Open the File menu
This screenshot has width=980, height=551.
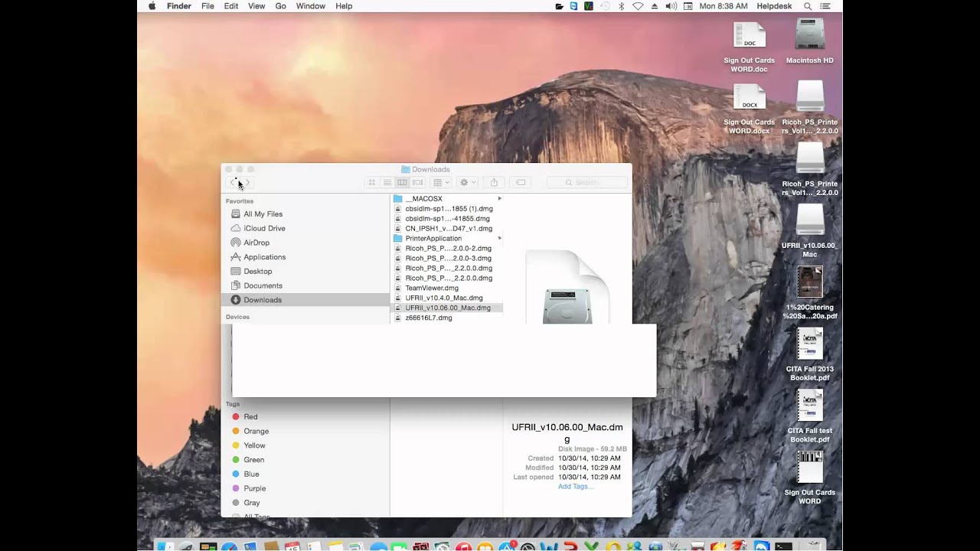[x=207, y=6]
